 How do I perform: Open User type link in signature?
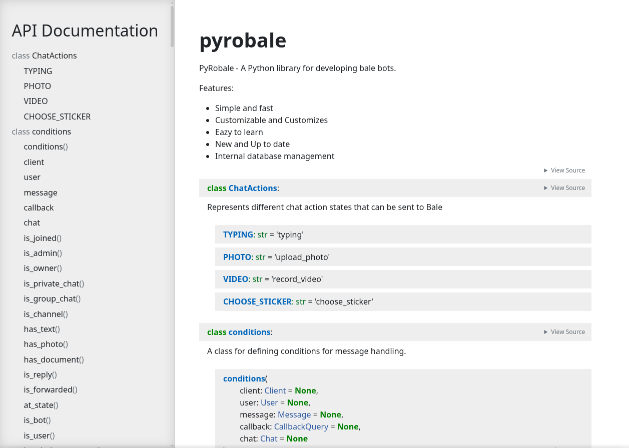(269, 403)
